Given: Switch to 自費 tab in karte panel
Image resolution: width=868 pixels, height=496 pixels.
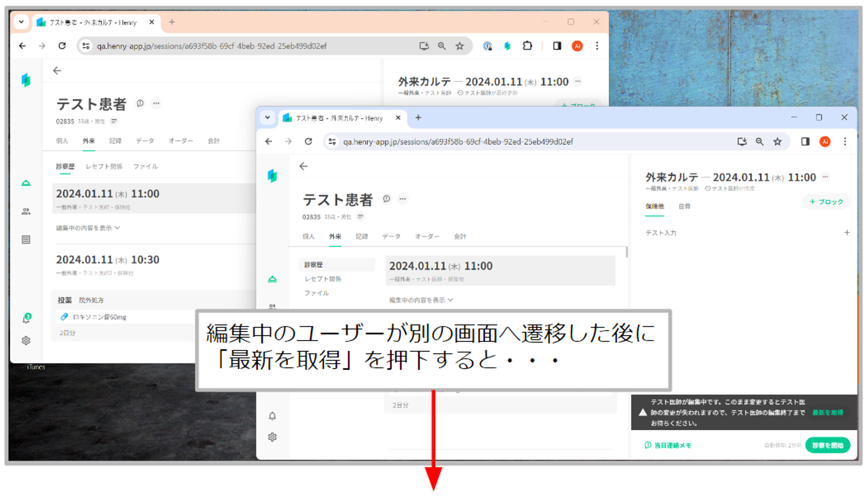Looking at the screenshot, I should click(684, 206).
